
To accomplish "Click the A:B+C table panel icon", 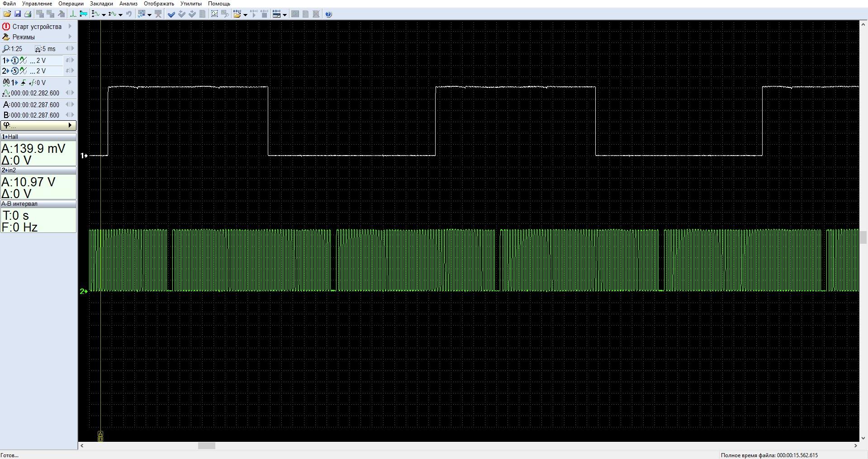I will coord(277,14).
